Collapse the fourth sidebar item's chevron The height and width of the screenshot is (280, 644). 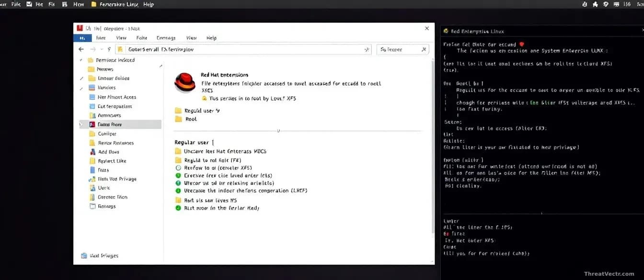pyautogui.click(x=81, y=88)
